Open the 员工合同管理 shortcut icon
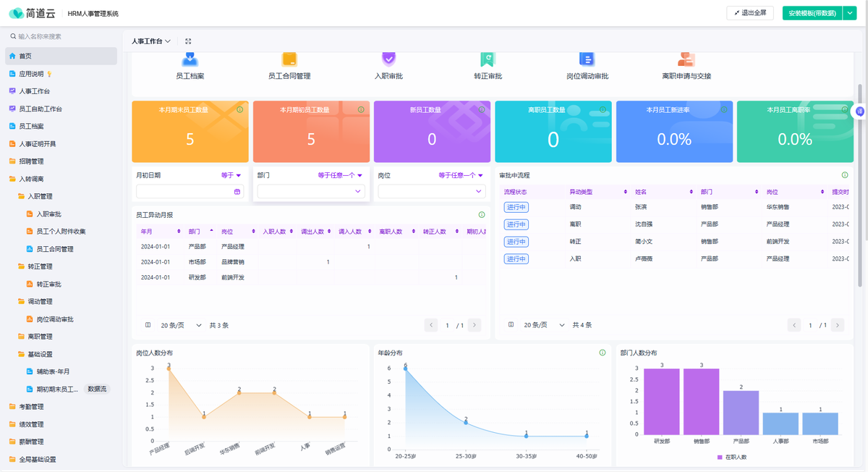Image resolution: width=868 pixels, height=472 pixels. click(x=289, y=59)
